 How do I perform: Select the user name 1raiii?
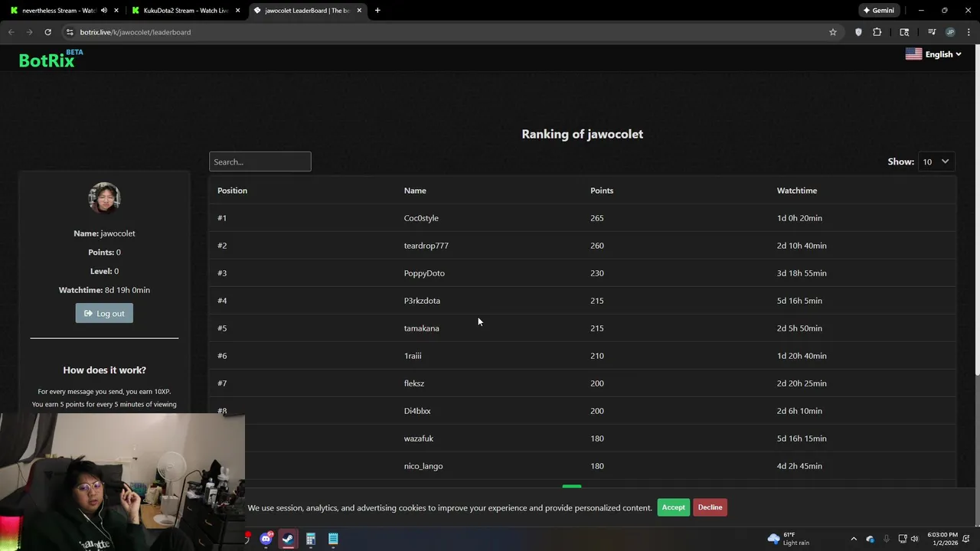click(x=413, y=356)
